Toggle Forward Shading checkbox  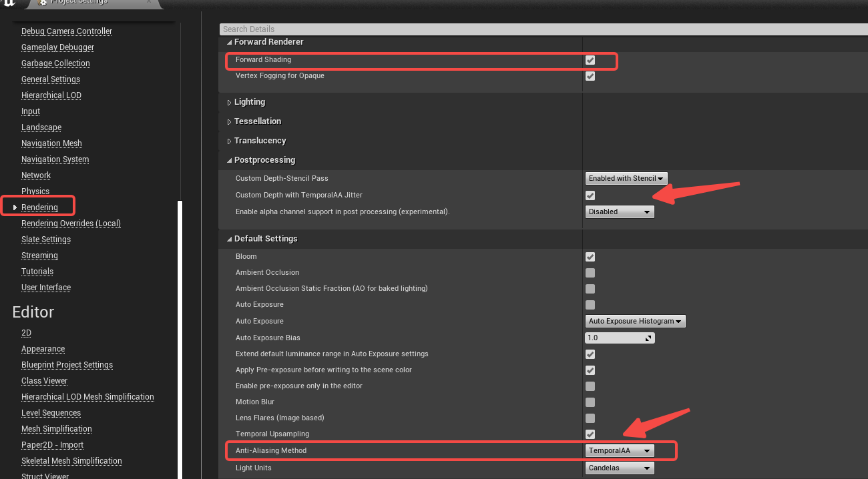(590, 60)
